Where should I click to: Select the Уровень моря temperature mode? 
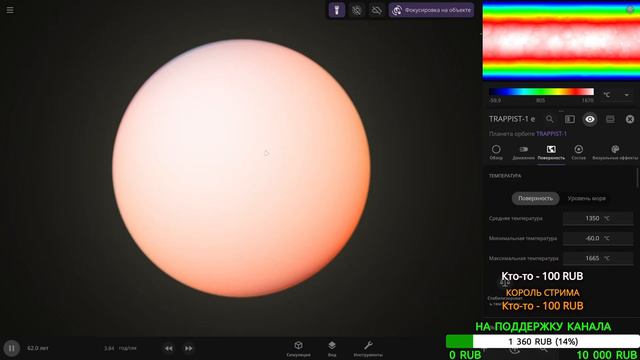pyautogui.click(x=587, y=198)
